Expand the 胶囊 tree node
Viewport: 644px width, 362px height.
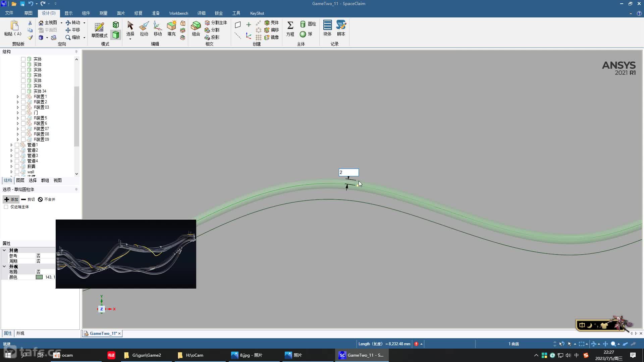[x=11, y=166]
